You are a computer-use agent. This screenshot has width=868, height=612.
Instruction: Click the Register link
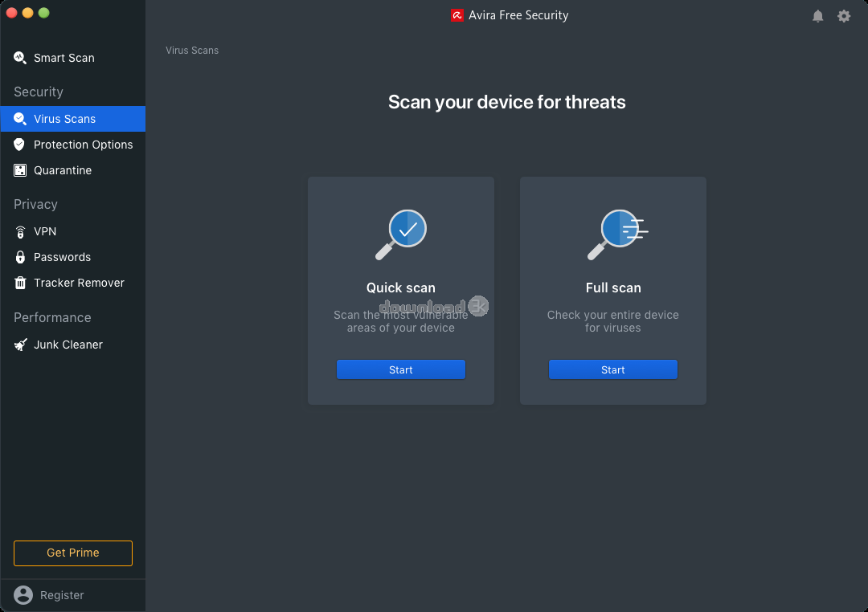[x=62, y=595]
